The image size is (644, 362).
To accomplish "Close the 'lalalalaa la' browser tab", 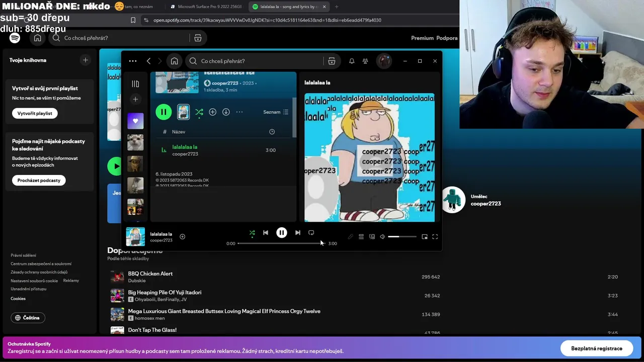I will (x=324, y=7).
